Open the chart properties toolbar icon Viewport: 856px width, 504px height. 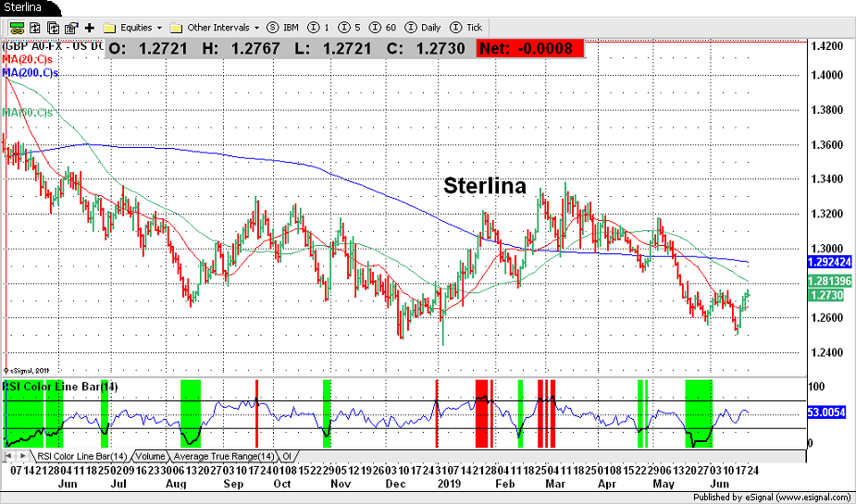pyautogui.click(x=71, y=28)
